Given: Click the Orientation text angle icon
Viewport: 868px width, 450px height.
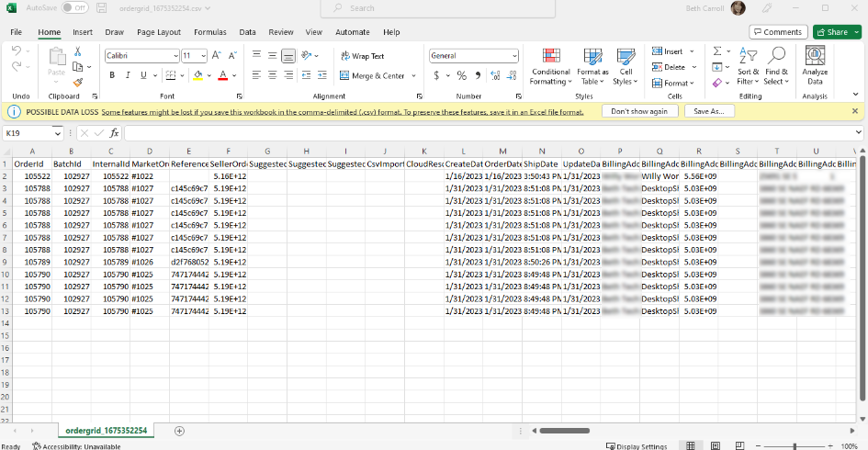Looking at the screenshot, I should (x=306, y=55).
